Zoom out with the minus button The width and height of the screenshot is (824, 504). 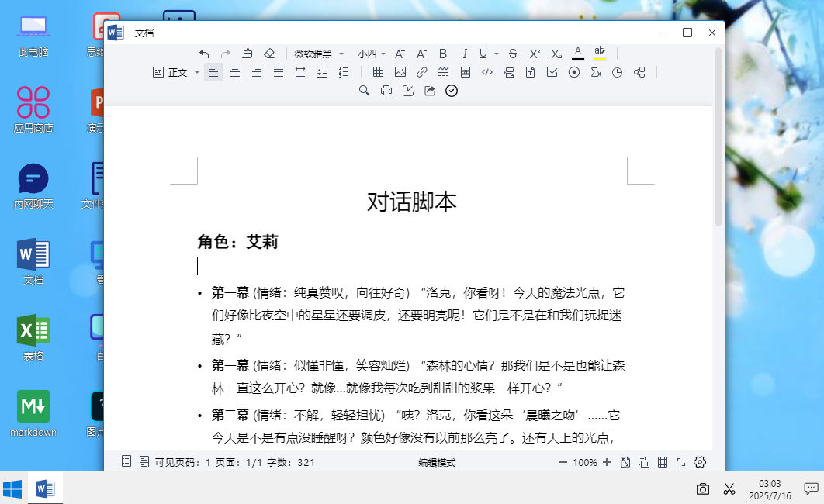click(563, 462)
